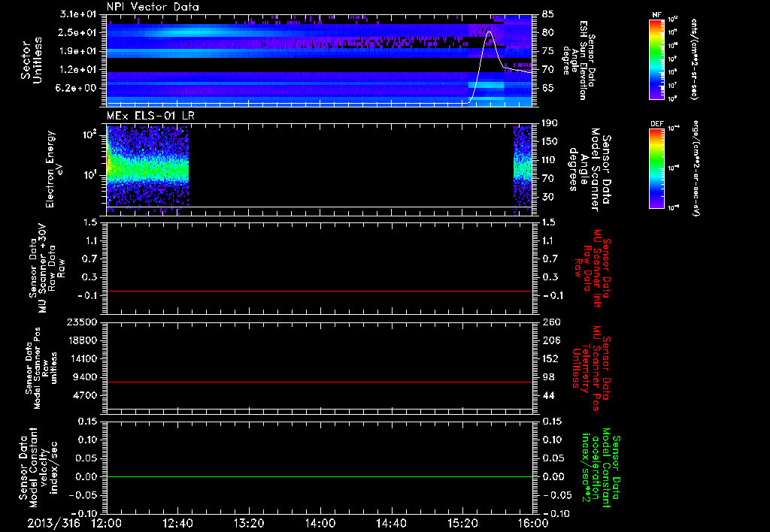
Task: Click the NF color scale bar
Action: (x=656, y=59)
